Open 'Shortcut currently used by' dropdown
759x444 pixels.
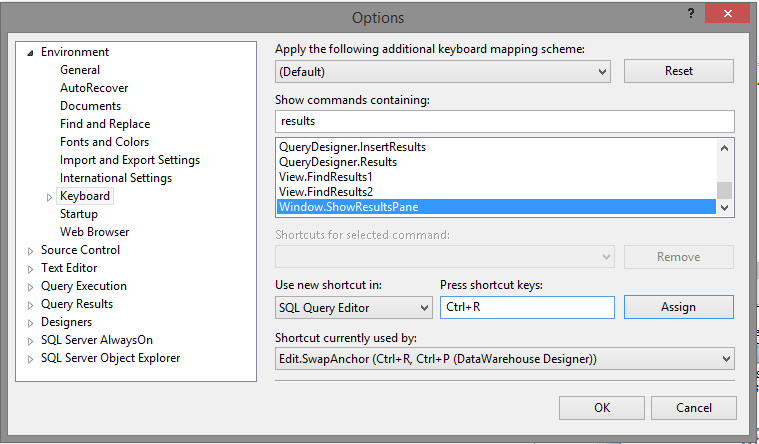tap(725, 358)
